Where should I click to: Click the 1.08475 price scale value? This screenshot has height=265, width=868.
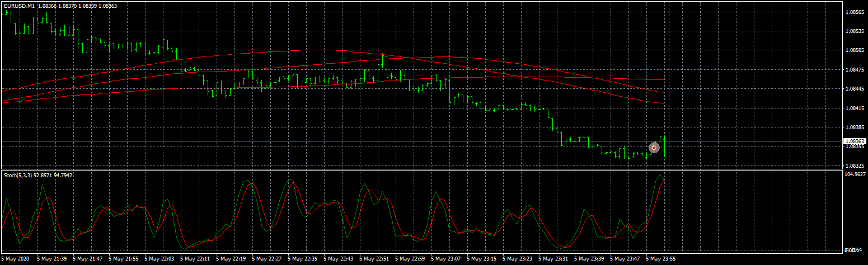coord(856,70)
